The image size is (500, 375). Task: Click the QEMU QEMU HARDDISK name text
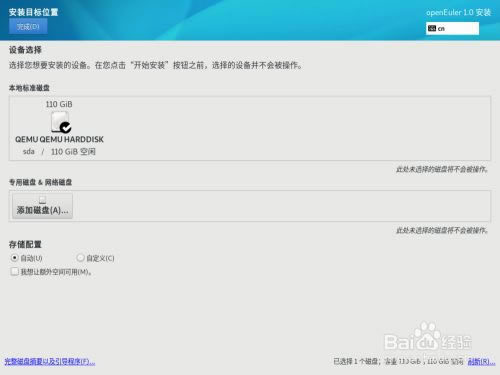pos(59,139)
